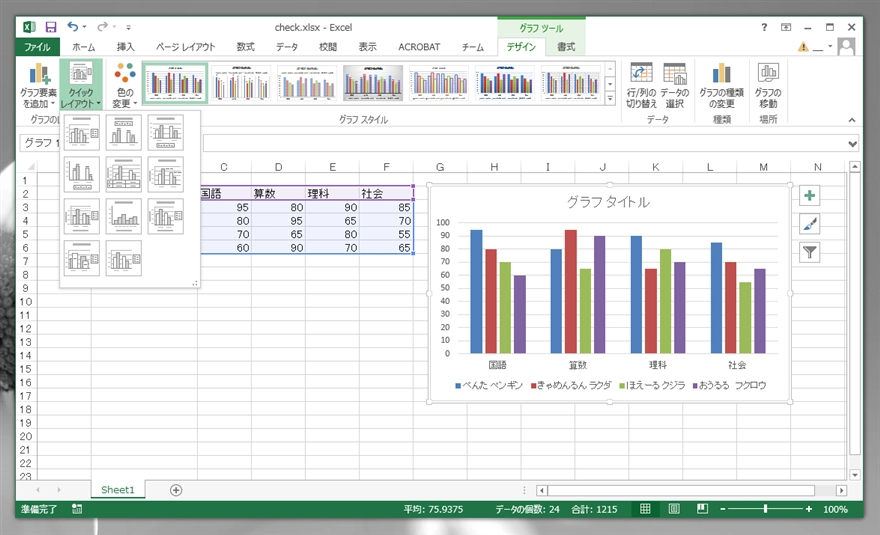Click the vertical scrollbar down arrow
This screenshot has width=880, height=535.
855,474
